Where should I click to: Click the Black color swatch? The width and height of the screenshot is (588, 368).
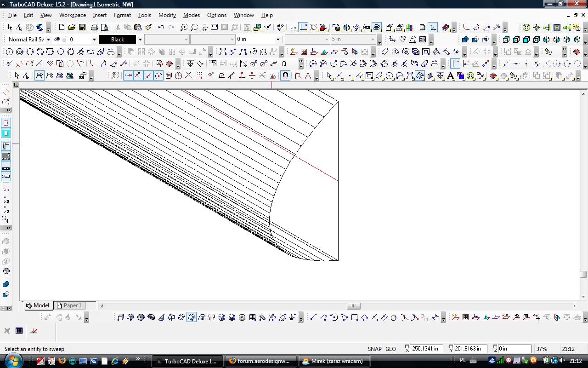[118, 40]
